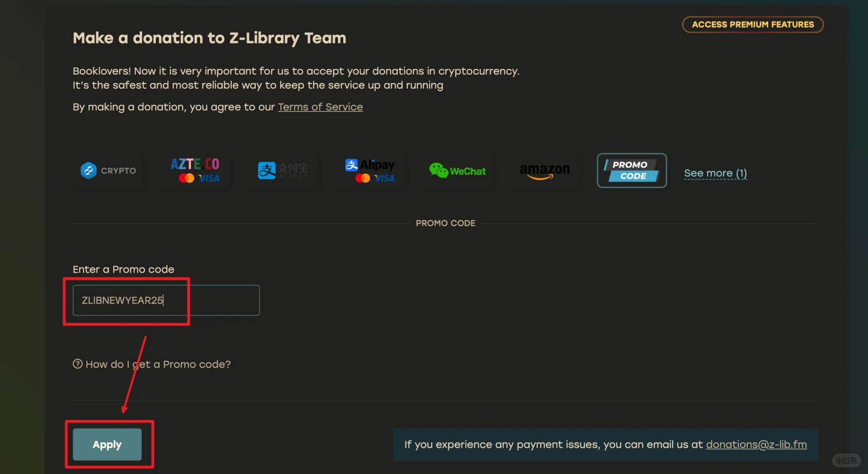Select the Chinese Alipay payment option

click(283, 171)
